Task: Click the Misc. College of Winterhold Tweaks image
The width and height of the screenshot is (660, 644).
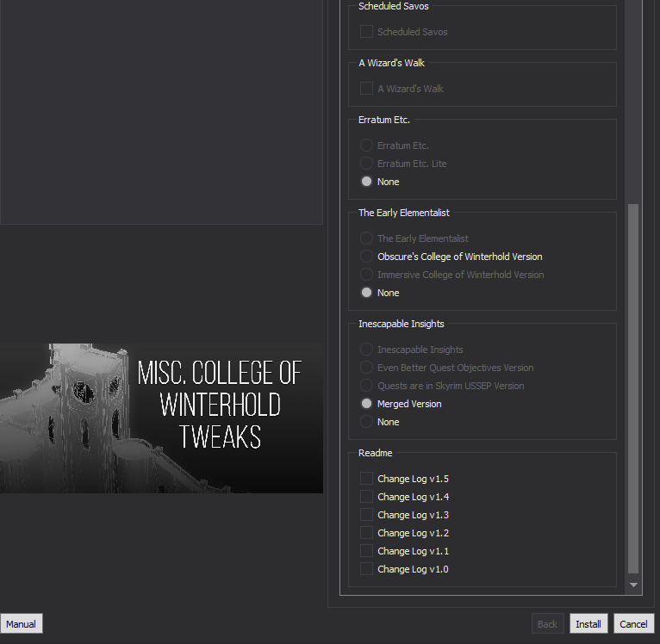Action: [162, 418]
